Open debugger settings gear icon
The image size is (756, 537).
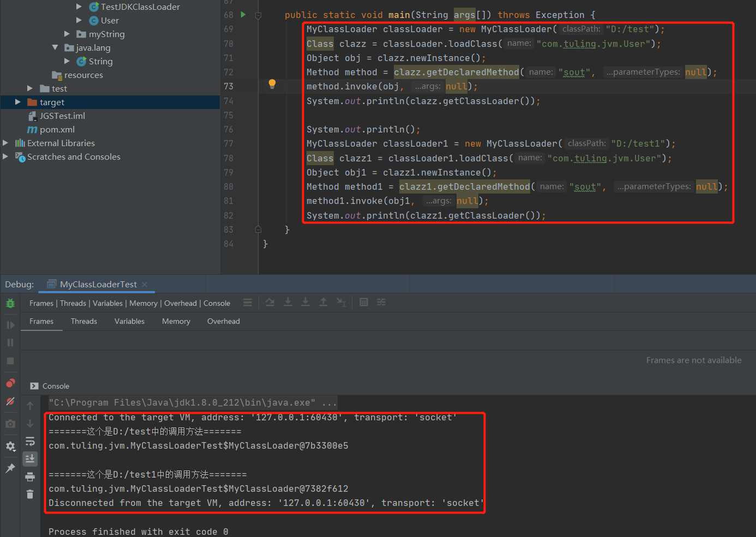10,447
